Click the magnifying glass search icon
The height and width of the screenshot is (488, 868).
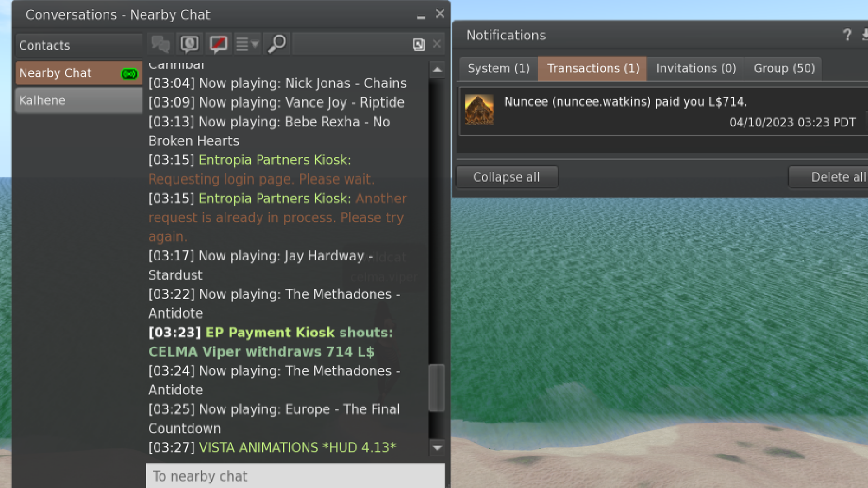pos(276,44)
